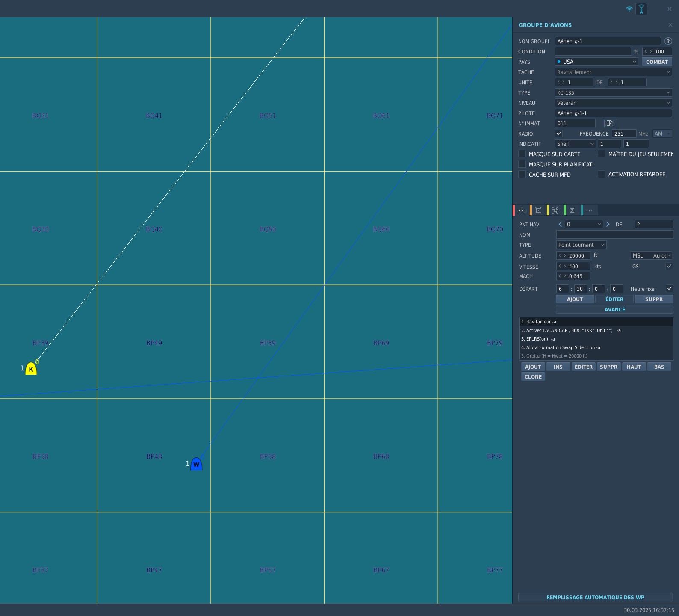
Task: Expand the aircraft TYPE KC-135 dropdown
Action: pos(614,92)
